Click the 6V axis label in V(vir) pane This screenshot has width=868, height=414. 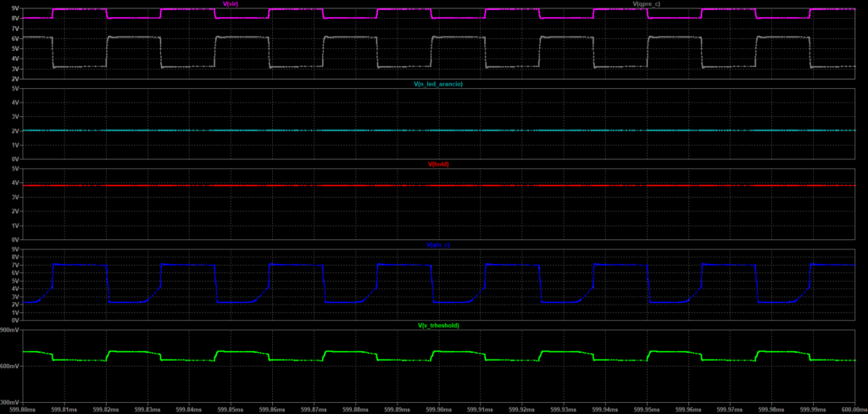click(15, 39)
